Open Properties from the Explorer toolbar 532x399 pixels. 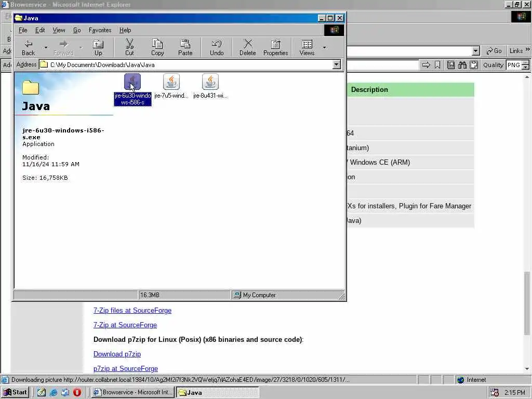click(x=275, y=47)
